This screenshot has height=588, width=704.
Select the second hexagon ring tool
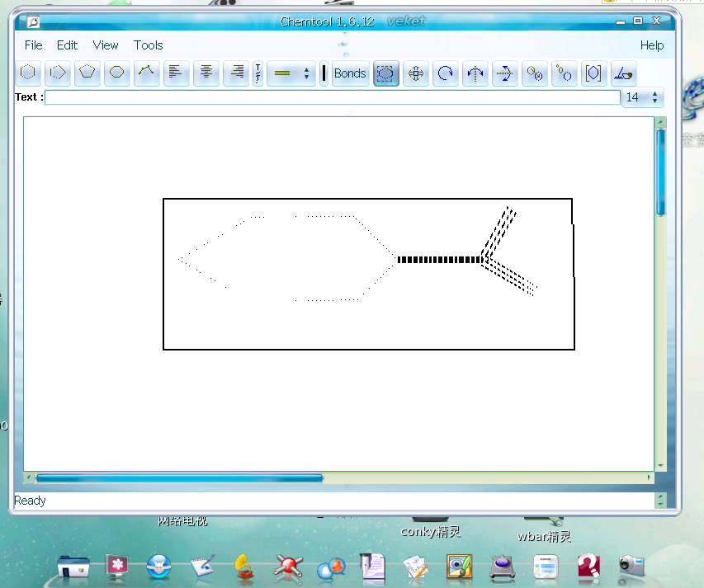58,73
